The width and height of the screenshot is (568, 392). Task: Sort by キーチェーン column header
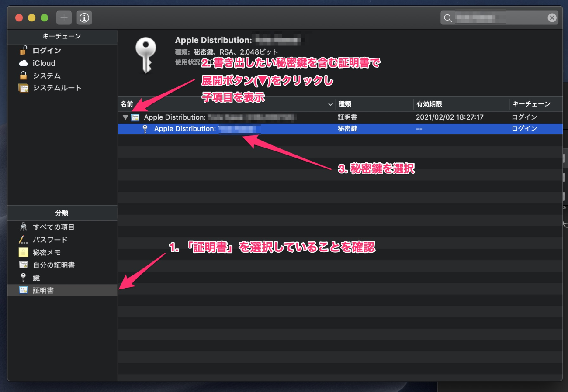(x=536, y=104)
